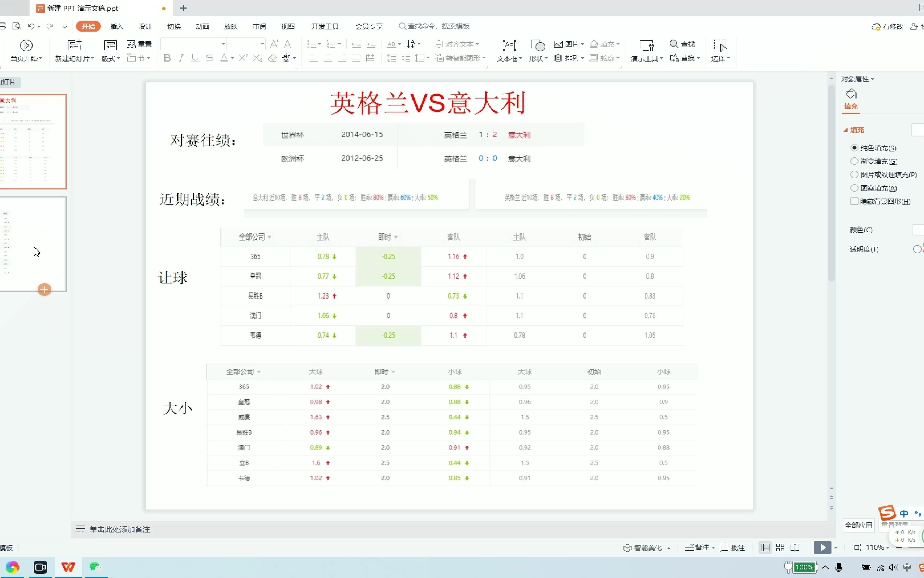The image size is (924, 578).
Task: Apply Strikethrough formatting
Action: tap(210, 58)
